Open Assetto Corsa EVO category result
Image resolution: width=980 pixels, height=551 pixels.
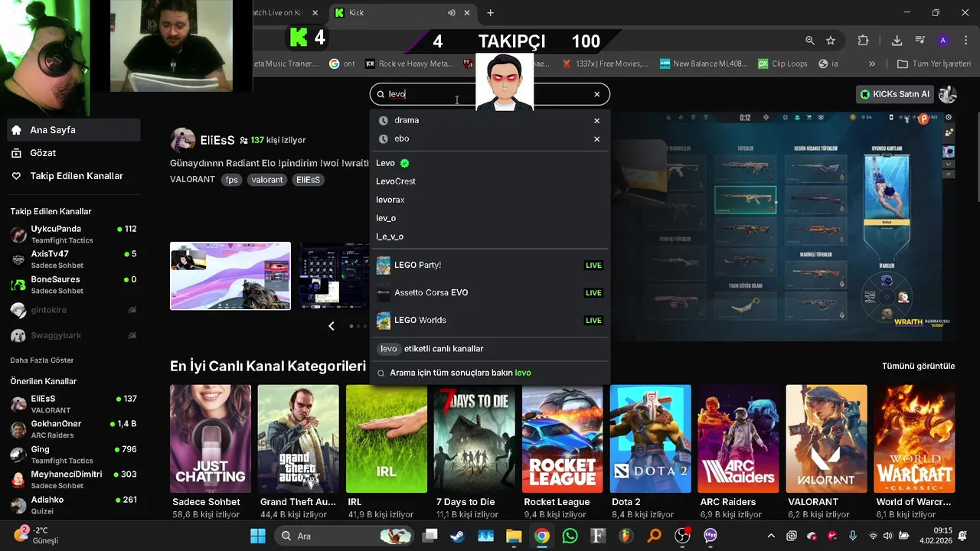490,292
